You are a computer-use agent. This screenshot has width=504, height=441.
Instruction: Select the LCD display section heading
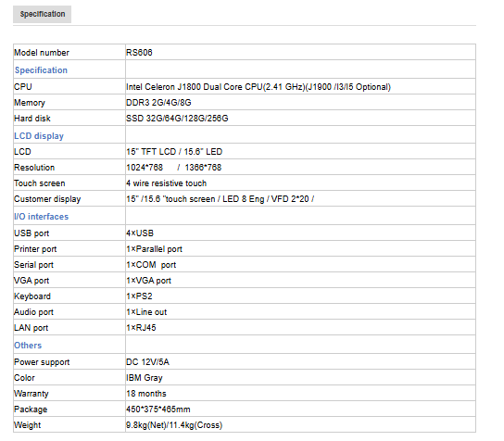pos(39,136)
